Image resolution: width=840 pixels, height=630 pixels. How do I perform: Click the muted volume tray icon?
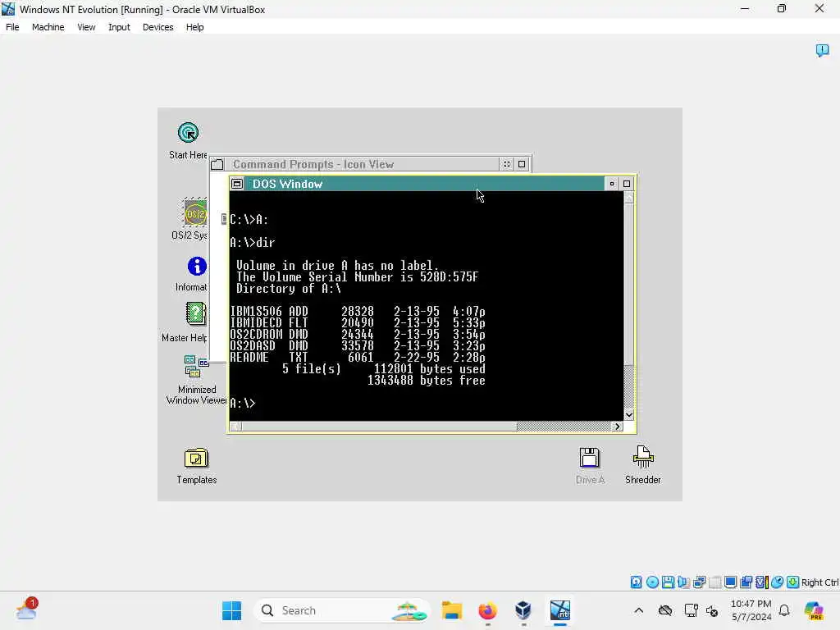(x=712, y=610)
